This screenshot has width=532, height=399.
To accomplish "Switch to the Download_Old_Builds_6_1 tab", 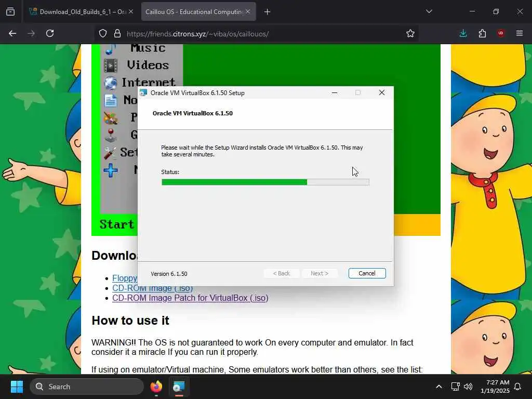I will 78,12.
